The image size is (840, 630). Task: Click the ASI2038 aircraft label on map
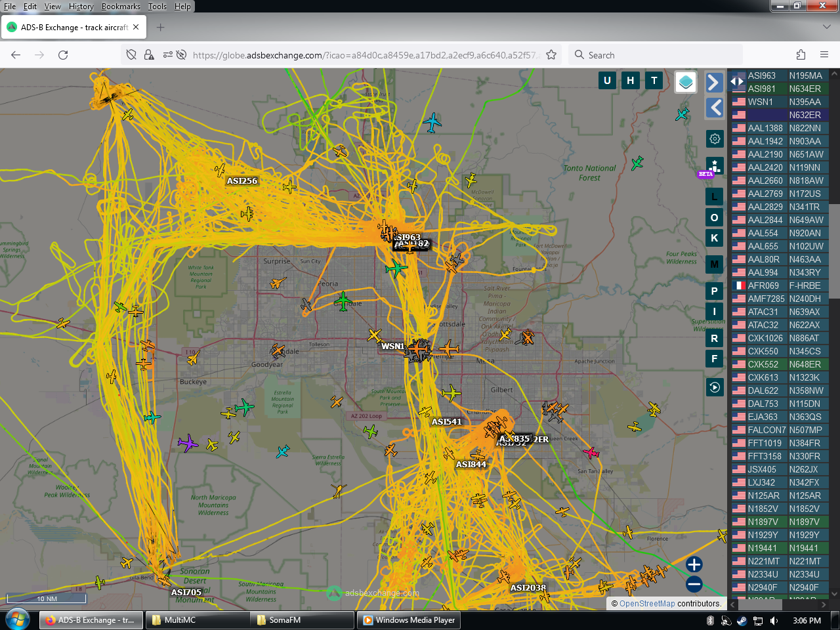(528, 588)
